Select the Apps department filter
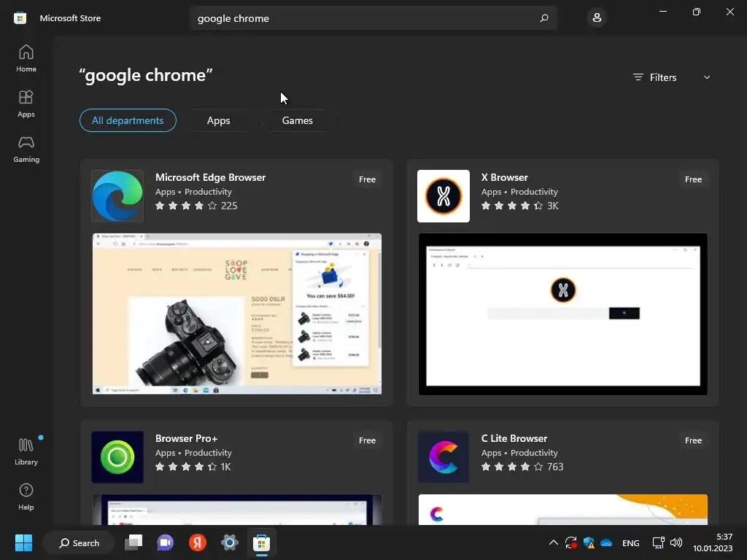The image size is (747, 560). click(219, 120)
